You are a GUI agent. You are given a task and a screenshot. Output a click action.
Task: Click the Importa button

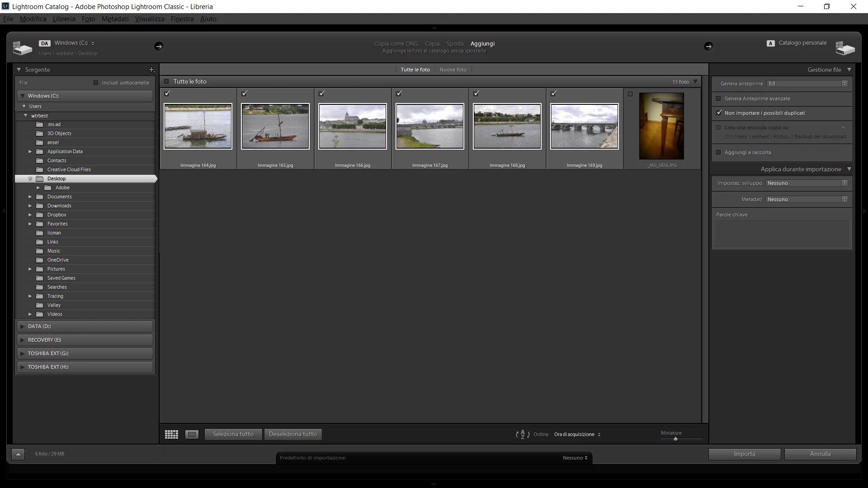[x=744, y=454]
